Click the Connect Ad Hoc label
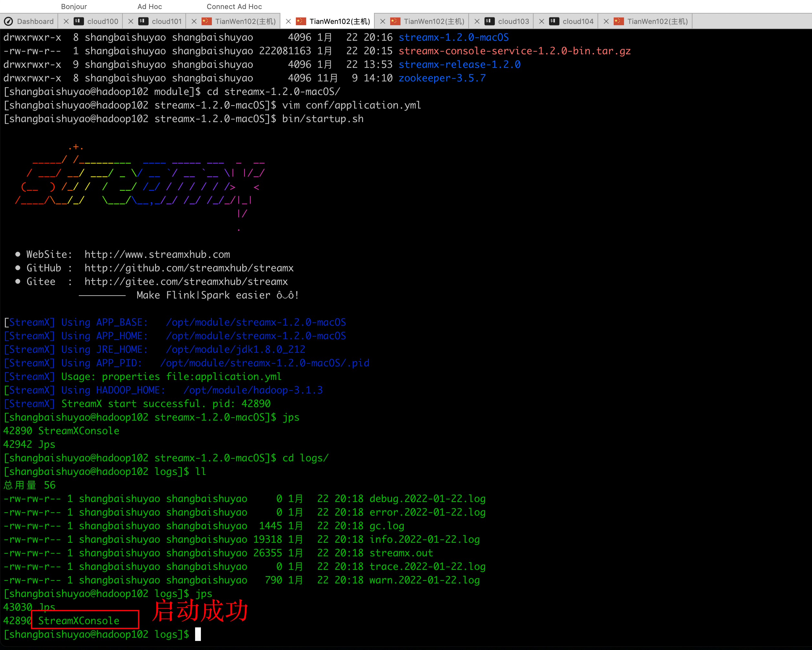This screenshot has width=812, height=650. tap(234, 6)
